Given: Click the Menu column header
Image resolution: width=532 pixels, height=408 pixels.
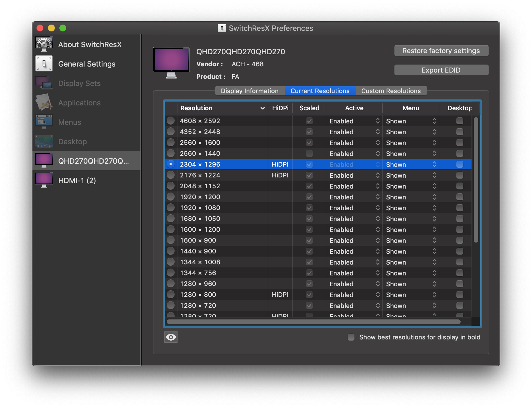Looking at the screenshot, I should click(x=411, y=108).
